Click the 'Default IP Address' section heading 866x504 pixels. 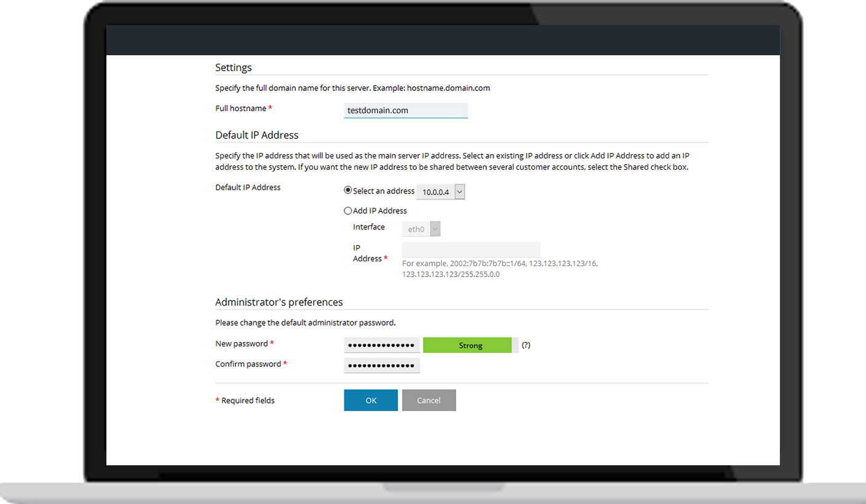[257, 135]
